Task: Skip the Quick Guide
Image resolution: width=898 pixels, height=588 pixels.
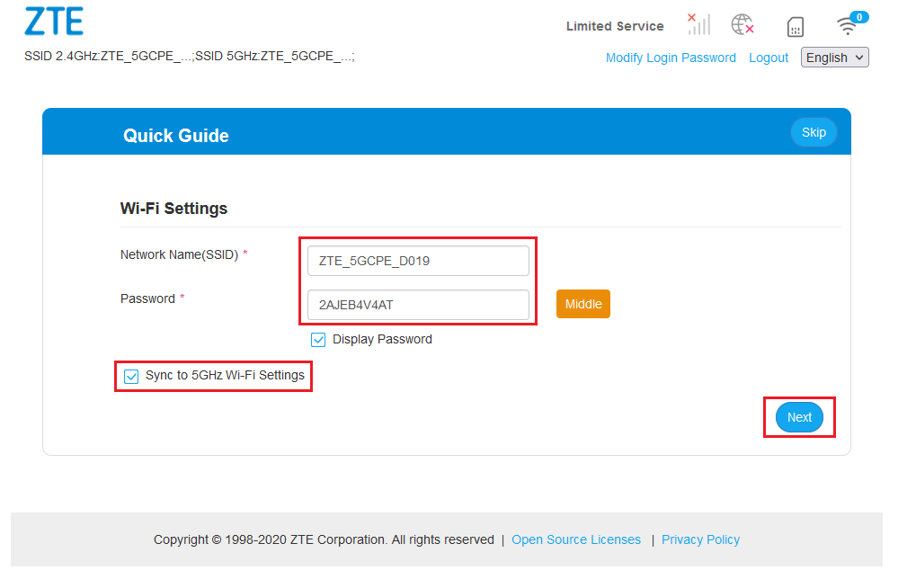Action: (x=814, y=132)
